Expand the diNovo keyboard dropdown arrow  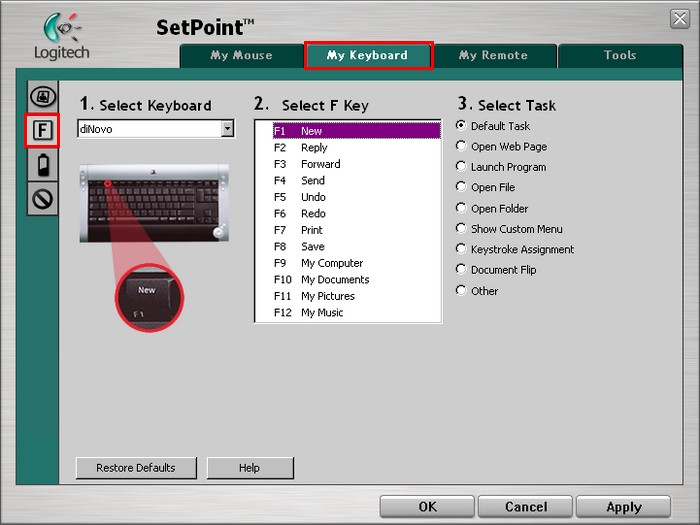tap(227, 129)
